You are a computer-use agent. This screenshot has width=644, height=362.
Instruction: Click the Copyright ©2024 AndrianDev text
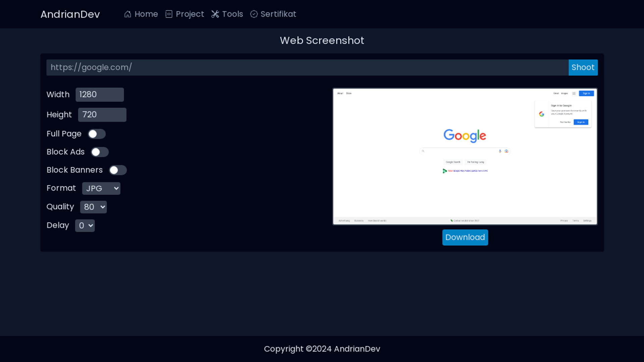(322, 349)
